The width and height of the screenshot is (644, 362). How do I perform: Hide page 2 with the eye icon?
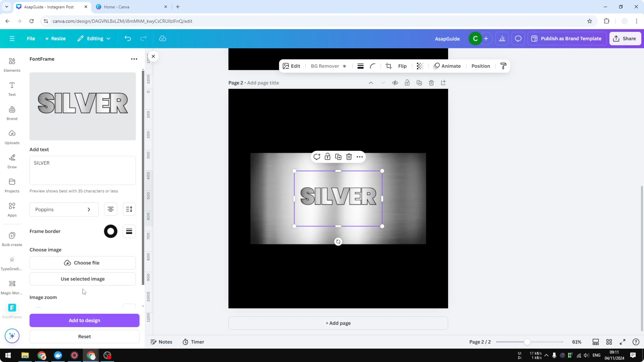(395, 83)
